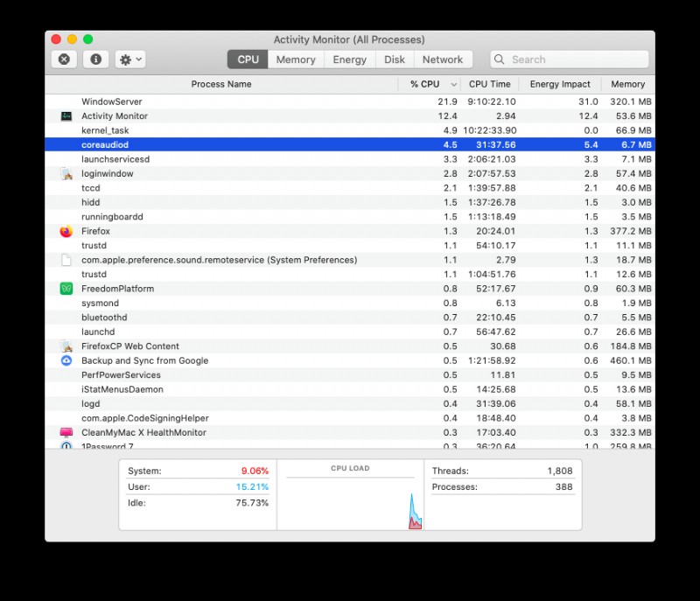Screen dimensions: 700x601
Task: Switch to the Disk tab
Action: coord(395,59)
